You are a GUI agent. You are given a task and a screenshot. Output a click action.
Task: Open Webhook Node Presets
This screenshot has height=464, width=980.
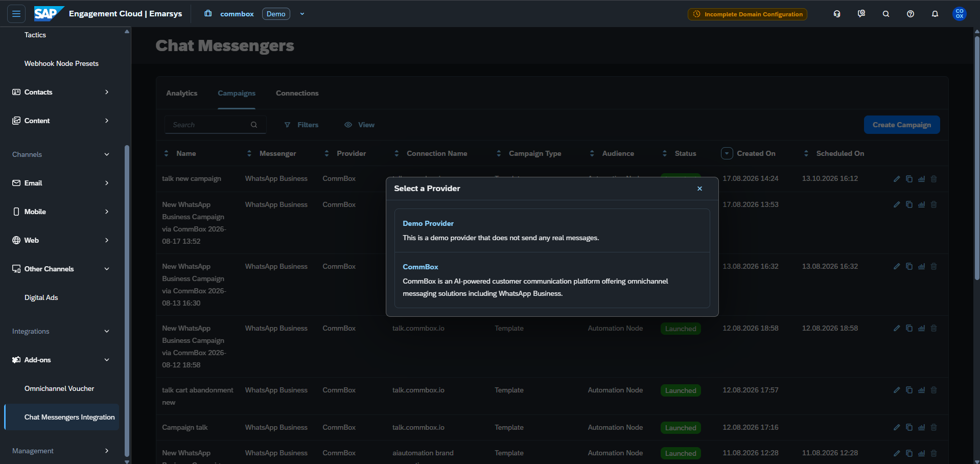click(x=61, y=63)
